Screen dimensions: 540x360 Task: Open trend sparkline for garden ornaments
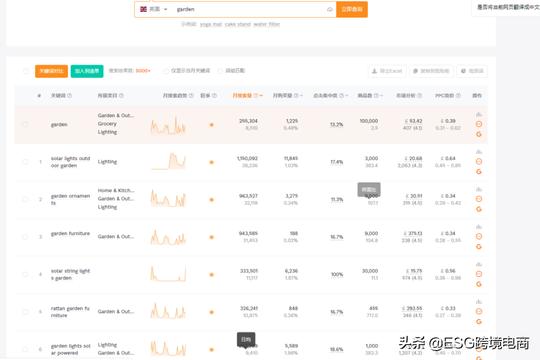[168, 199]
